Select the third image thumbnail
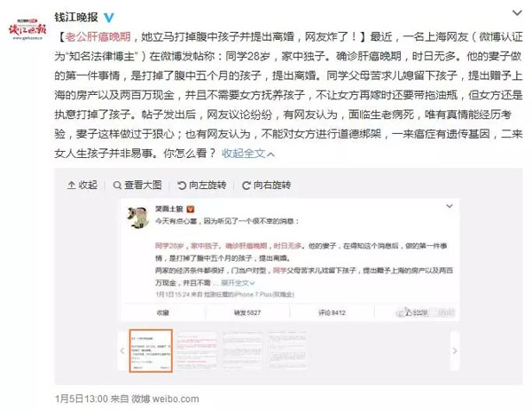This screenshot has height=410, width=532. pyautogui.click(x=242, y=351)
